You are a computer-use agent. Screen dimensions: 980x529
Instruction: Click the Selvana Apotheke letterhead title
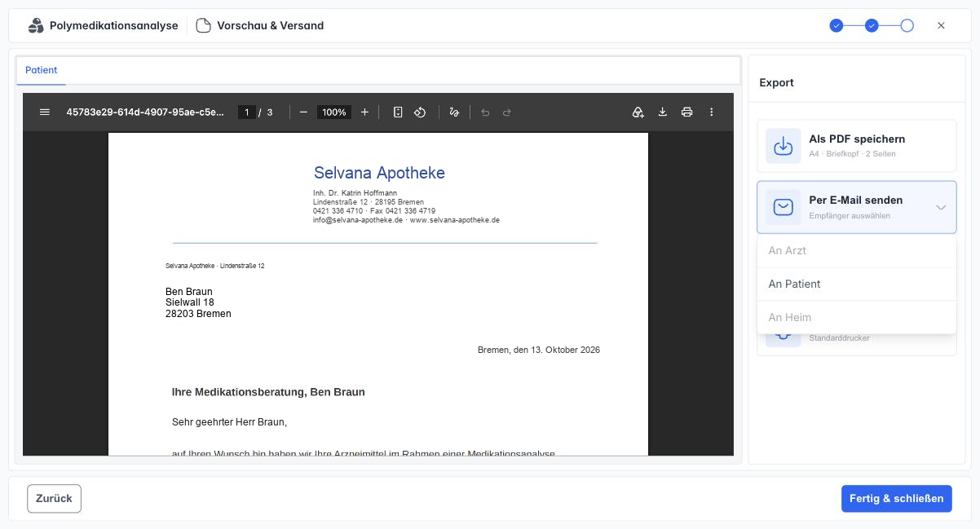coord(379,173)
